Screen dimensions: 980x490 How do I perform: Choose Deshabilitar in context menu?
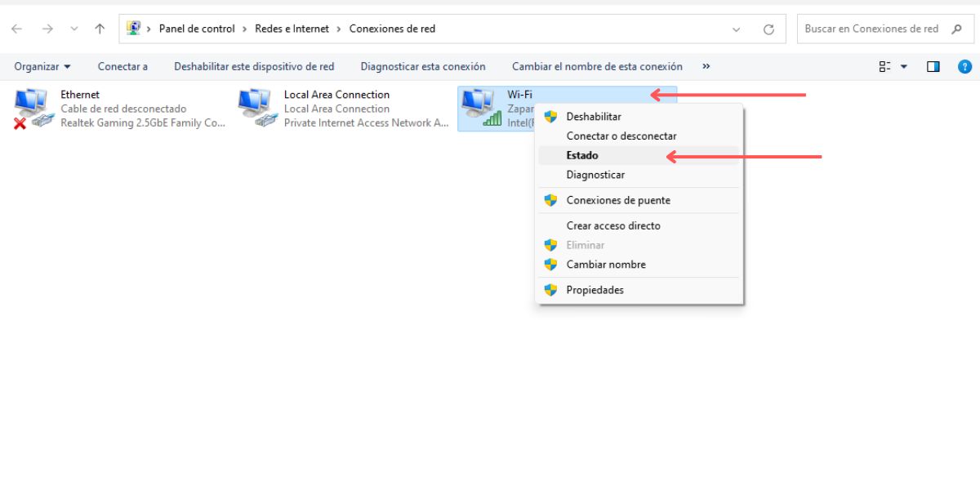coord(639,117)
